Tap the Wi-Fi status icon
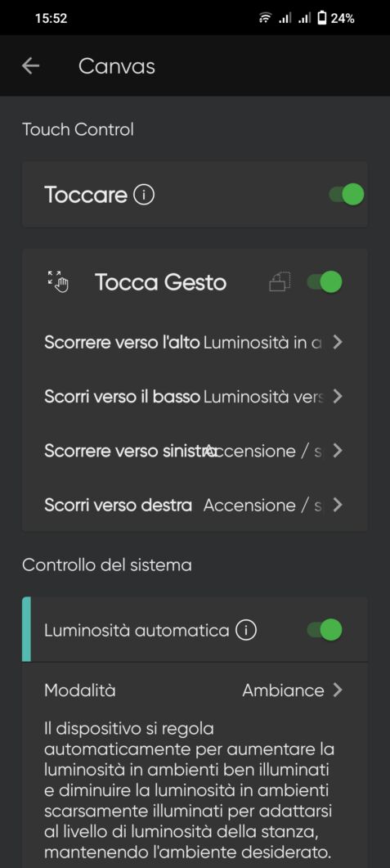 (266, 18)
